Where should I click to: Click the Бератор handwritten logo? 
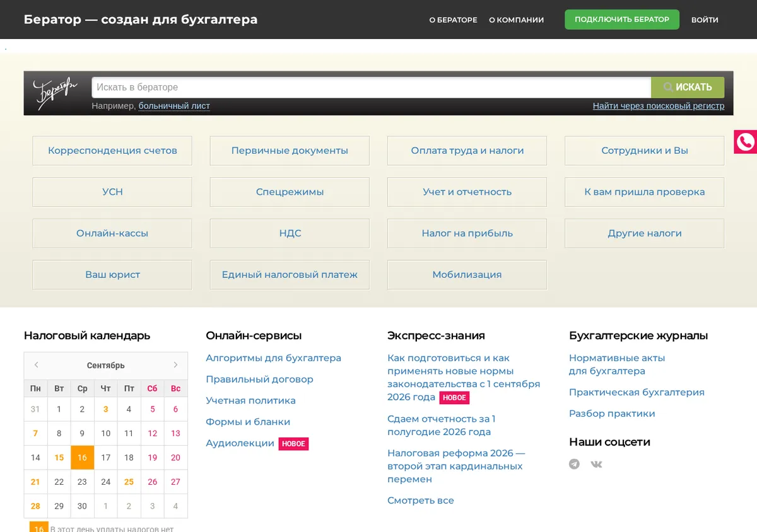(x=56, y=92)
